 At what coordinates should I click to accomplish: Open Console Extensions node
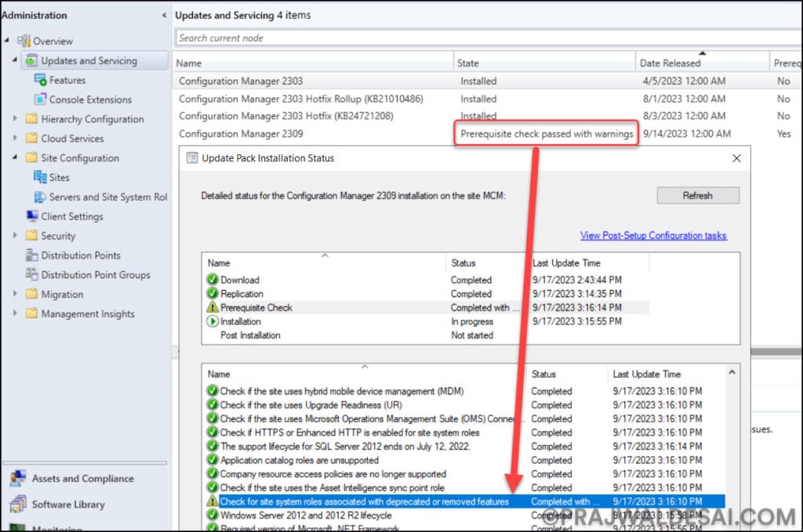[90, 100]
